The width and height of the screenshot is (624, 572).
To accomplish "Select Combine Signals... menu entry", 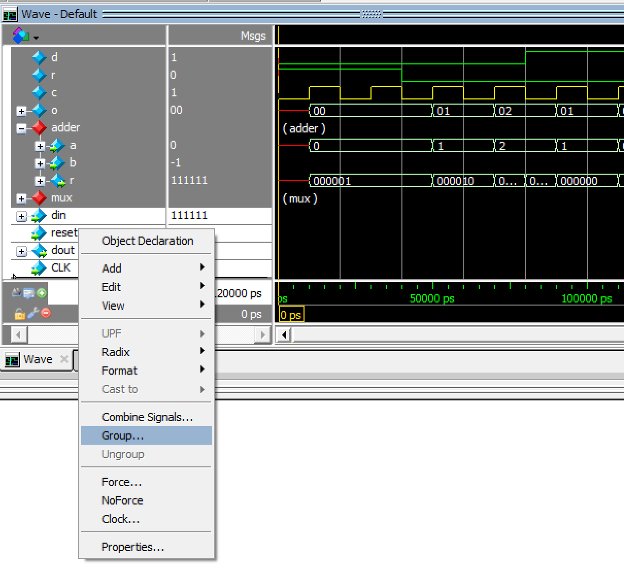I will 146,417.
